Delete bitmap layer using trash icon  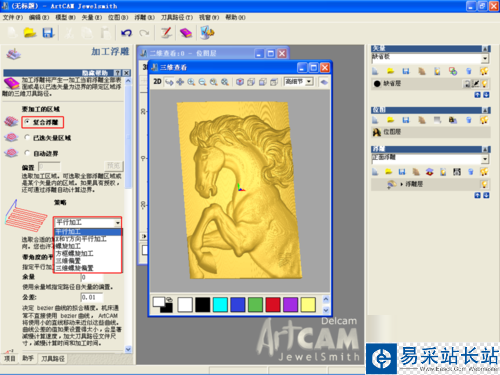coord(469,120)
